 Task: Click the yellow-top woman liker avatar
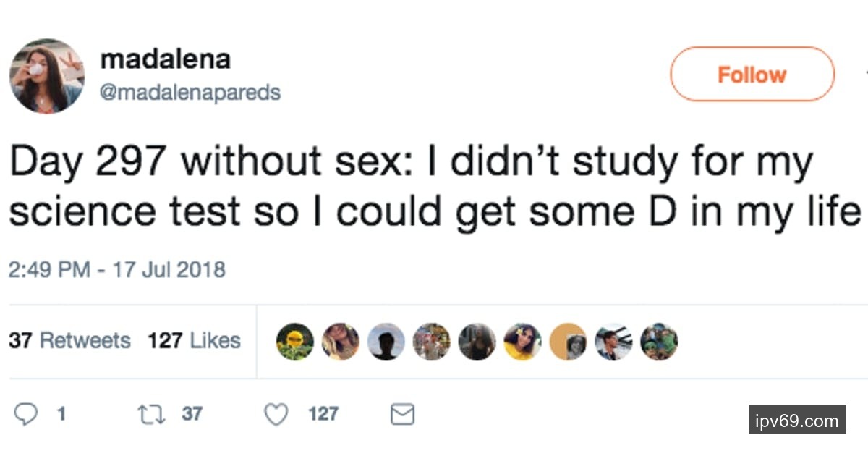(522, 342)
